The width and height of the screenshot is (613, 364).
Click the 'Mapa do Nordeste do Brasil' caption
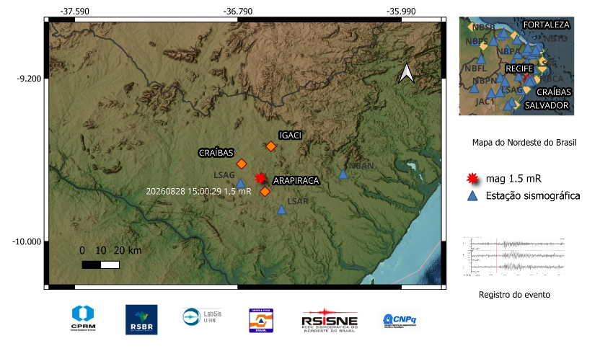pos(524,143)
